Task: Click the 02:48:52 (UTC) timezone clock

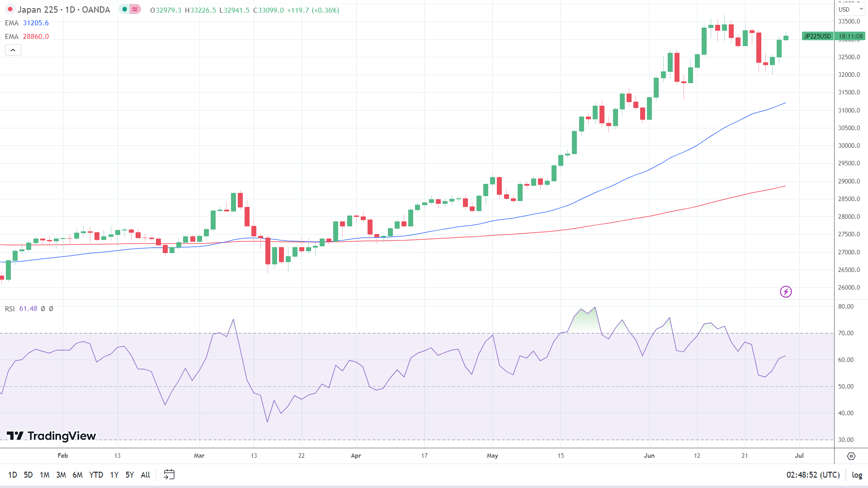Action: coord(813,475)
